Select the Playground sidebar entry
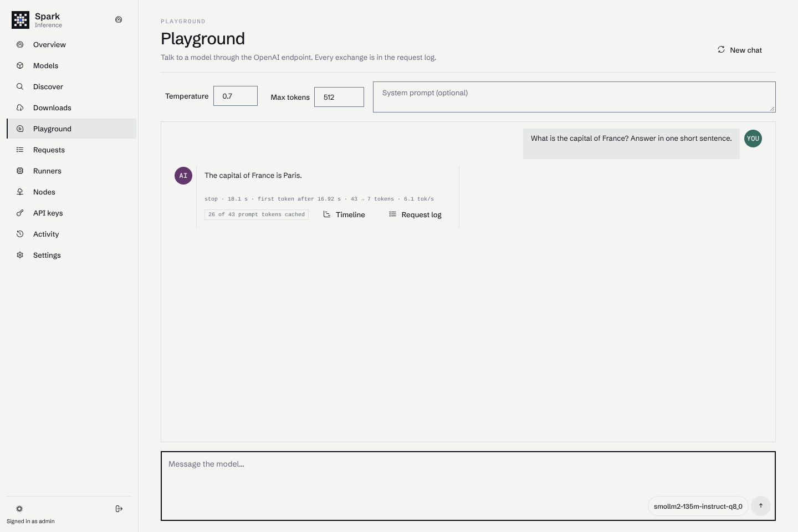Viewport: 798px width, 532px height. pyautogui.click(x=71, y=129)
